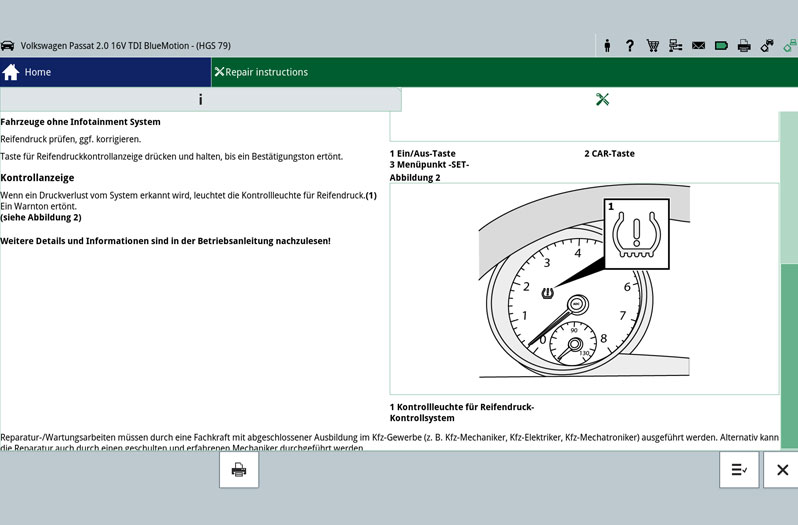This screenshot has height=525, width=798.
Task: Open help via the question mark icon
Action: pyautogui.click(x=629, y=45)
